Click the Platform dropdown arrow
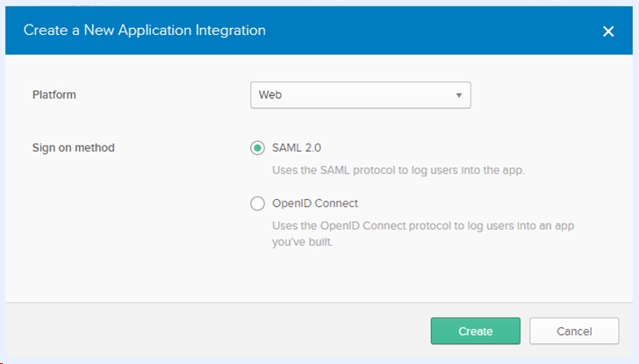 point(458,95)
